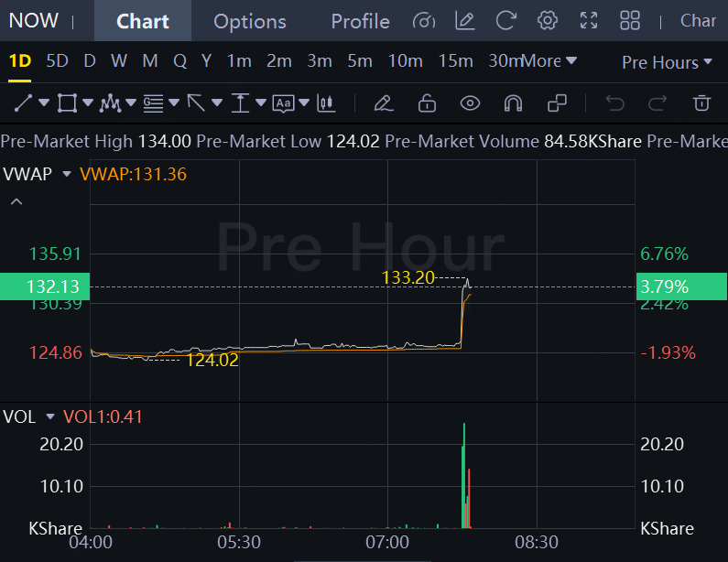Click the gauge indicator icon in header
The height and width of the screenshot is (562, 728).
point(424,21)
